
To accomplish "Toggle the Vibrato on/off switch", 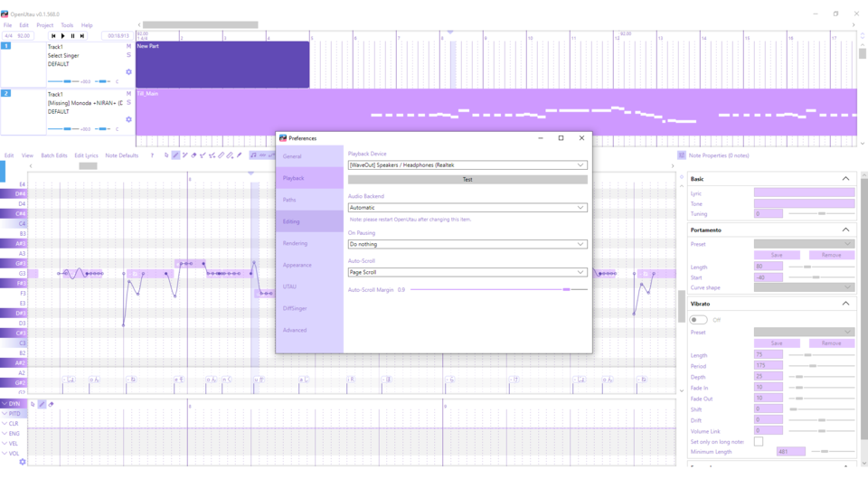I will pyautogui.click(x=699, y=319).
